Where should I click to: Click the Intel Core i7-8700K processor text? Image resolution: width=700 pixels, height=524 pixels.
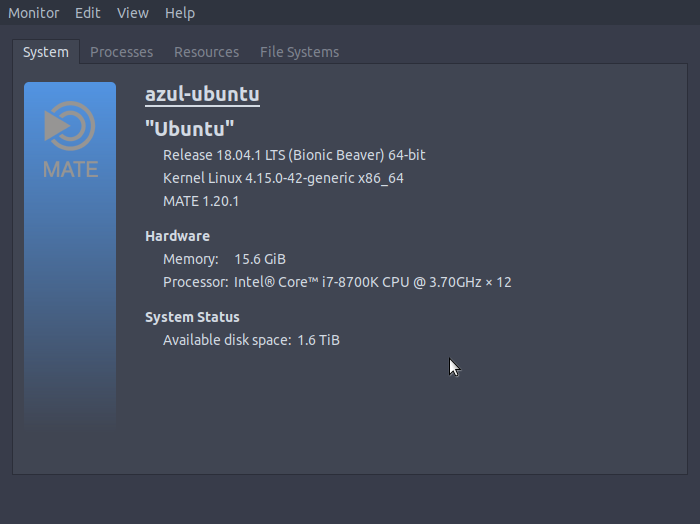(372, 282)
